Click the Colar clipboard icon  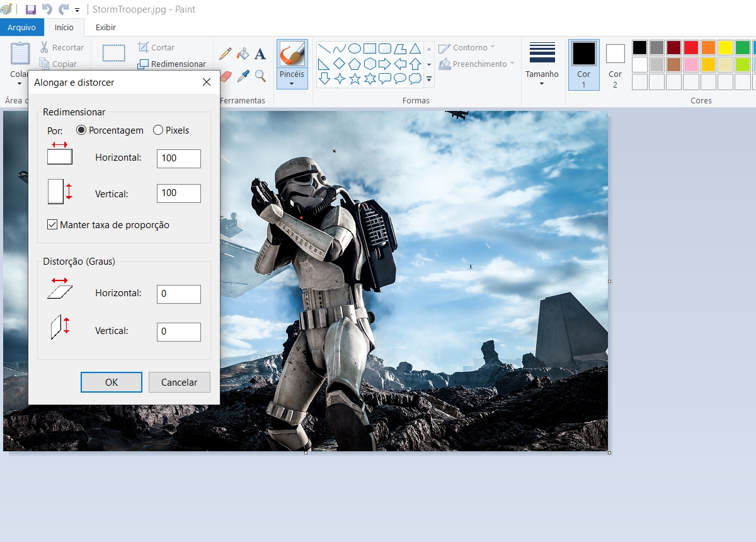tap(21, 54)
